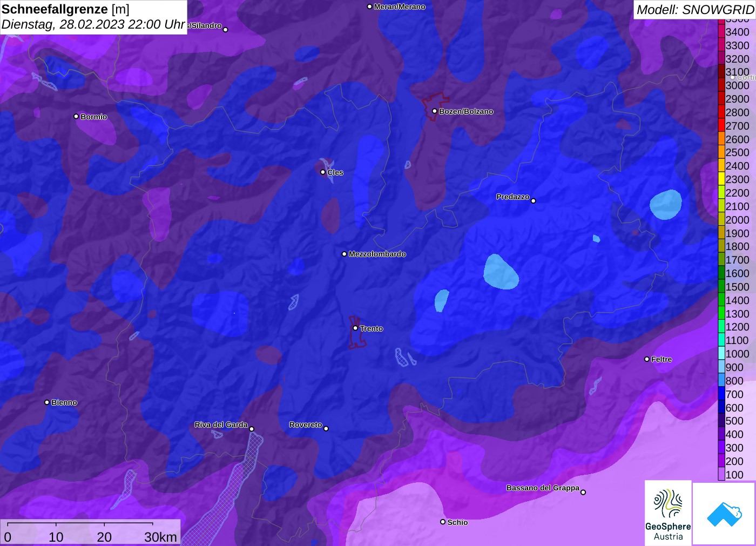
Task: Click the Rovereto location marker
Action: pyautogui.click(x=326, y=429)
